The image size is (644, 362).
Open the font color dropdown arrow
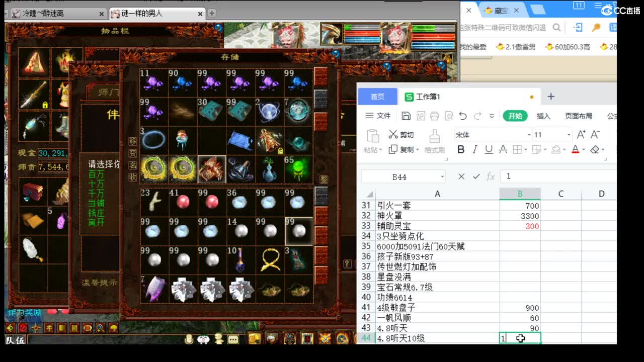(x=583, y=150)
